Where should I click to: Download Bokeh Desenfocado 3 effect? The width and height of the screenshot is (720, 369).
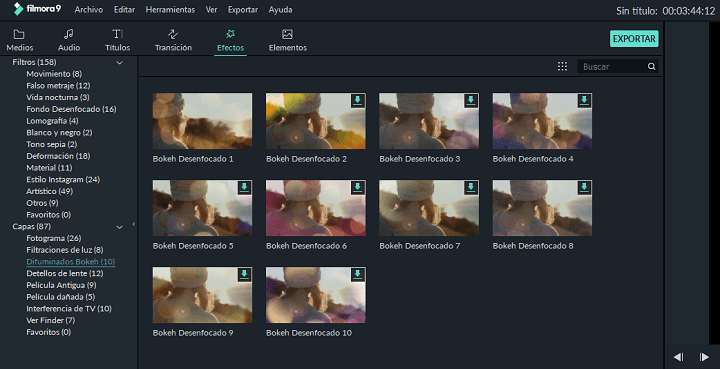click(x=471, y=101)
